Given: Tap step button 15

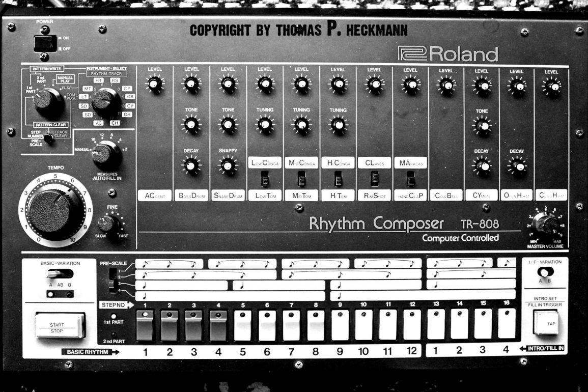Looking at the screenshot, I should coord(483,323).
